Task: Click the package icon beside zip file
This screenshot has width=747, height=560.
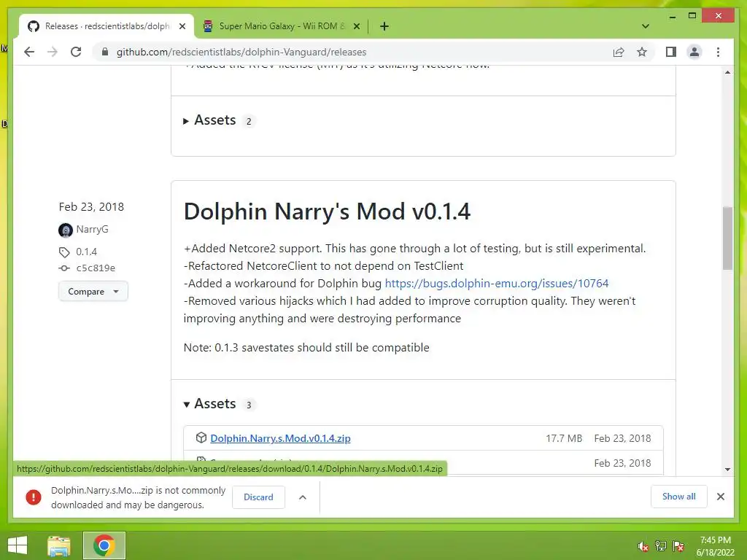Action: tap(201, 437)
